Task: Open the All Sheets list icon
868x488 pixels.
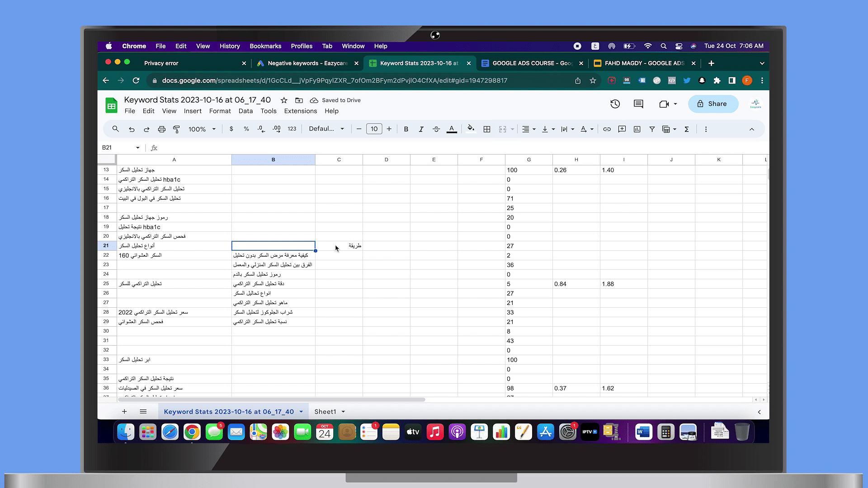Action: click(143, 412)
